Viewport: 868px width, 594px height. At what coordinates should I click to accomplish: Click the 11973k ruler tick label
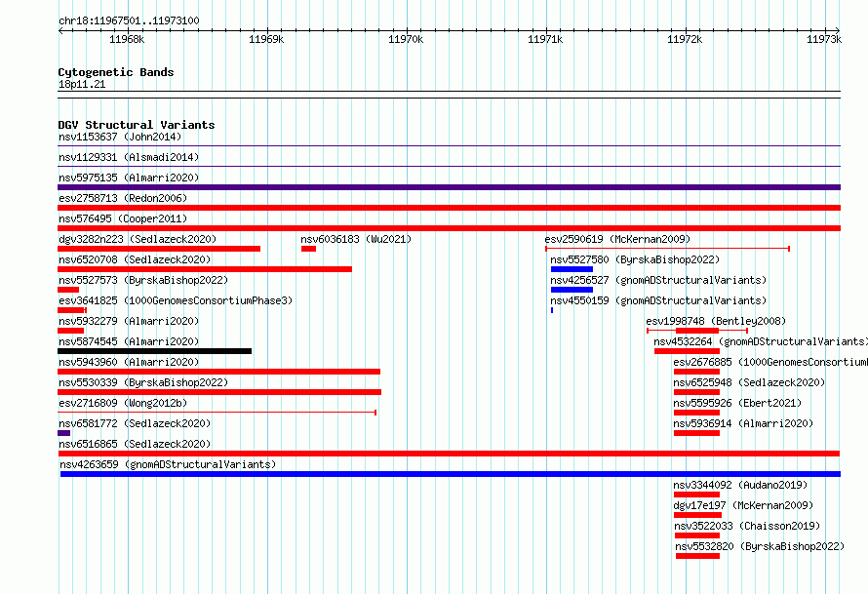824,39
